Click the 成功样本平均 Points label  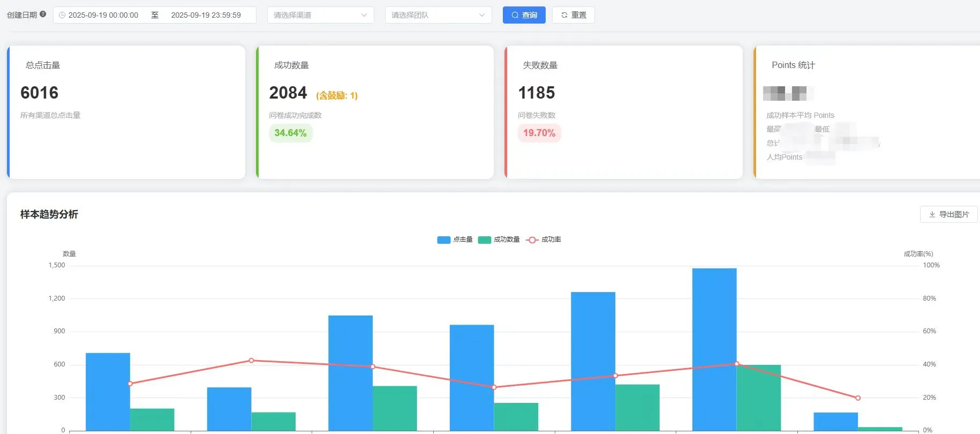tap(800, 115)
